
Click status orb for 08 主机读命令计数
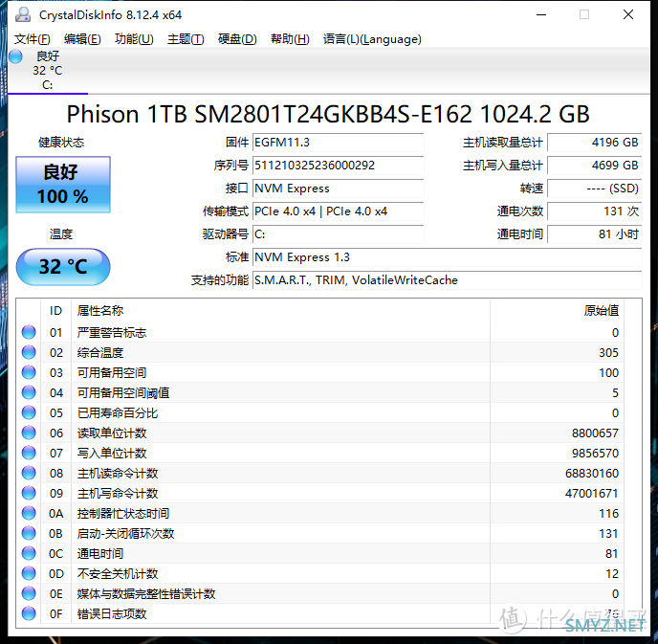29,473
